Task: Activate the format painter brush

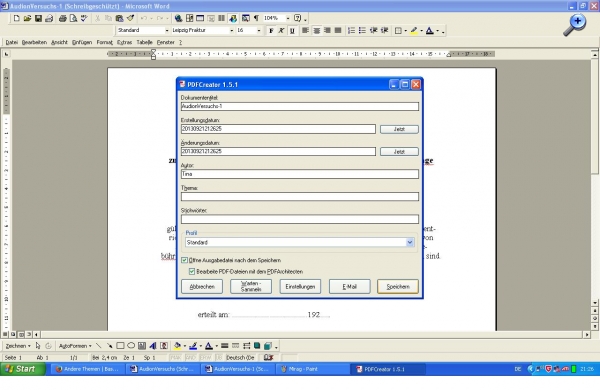Action: coord(130,18)
